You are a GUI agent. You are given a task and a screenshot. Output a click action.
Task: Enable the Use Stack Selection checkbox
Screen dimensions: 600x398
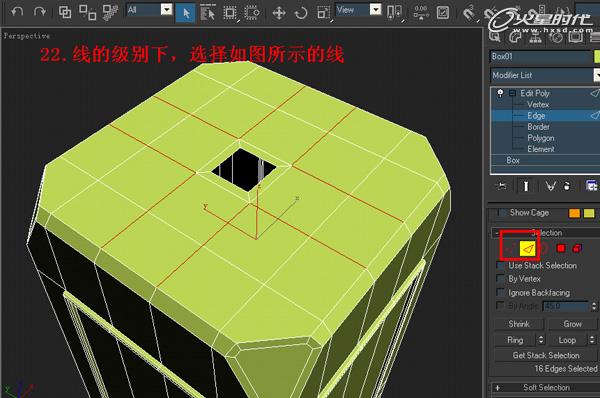(500, 265)
